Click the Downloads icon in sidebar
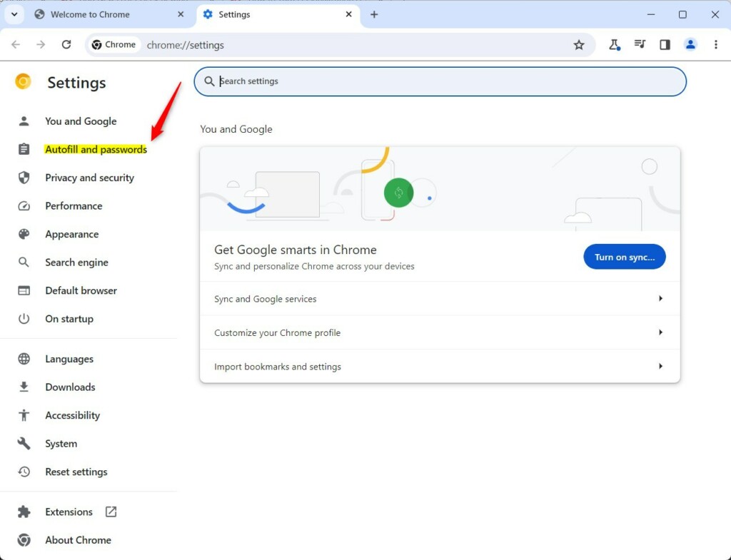The height and width of the screenshot is (560, 731). pos(24,387)
